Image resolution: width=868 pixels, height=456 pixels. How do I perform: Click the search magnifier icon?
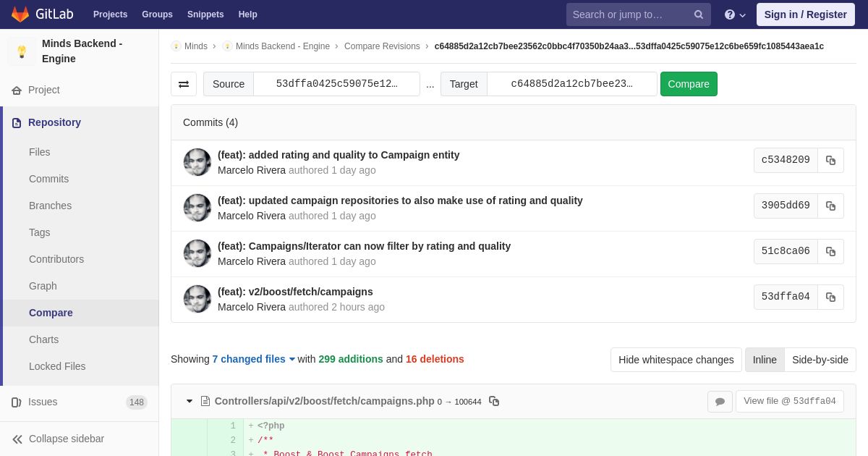699,14
